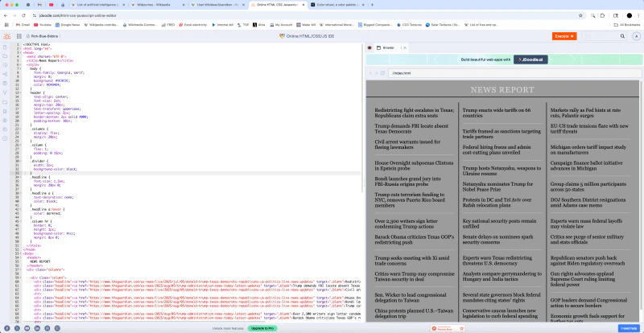This screenshot has height=333, width=644.
Task: Open the folder icon in left sidebar
Action: pyautogui.click(x=5, y=55)
